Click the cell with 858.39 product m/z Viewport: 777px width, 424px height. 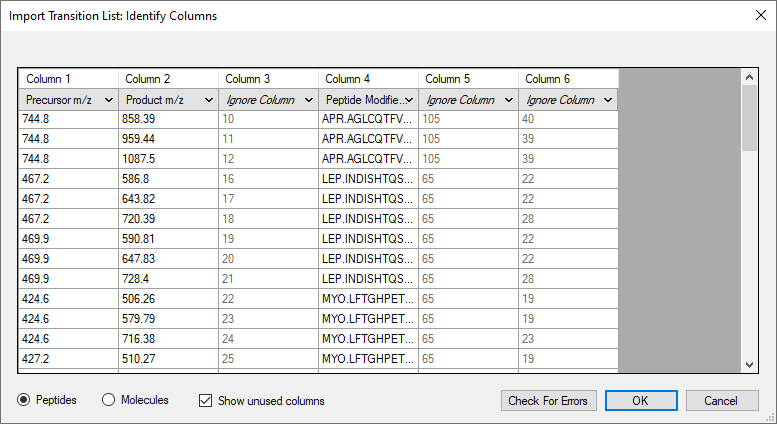(x=168, y=119)
